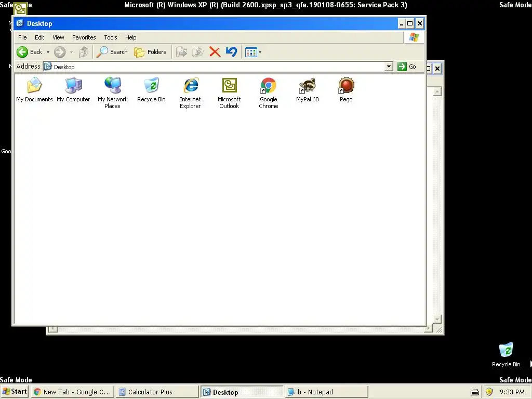Screen dimensions: 532x399
Task: Select the MyPal 68 shortcut
Action: pyautogui.click(x=308, y=90)
